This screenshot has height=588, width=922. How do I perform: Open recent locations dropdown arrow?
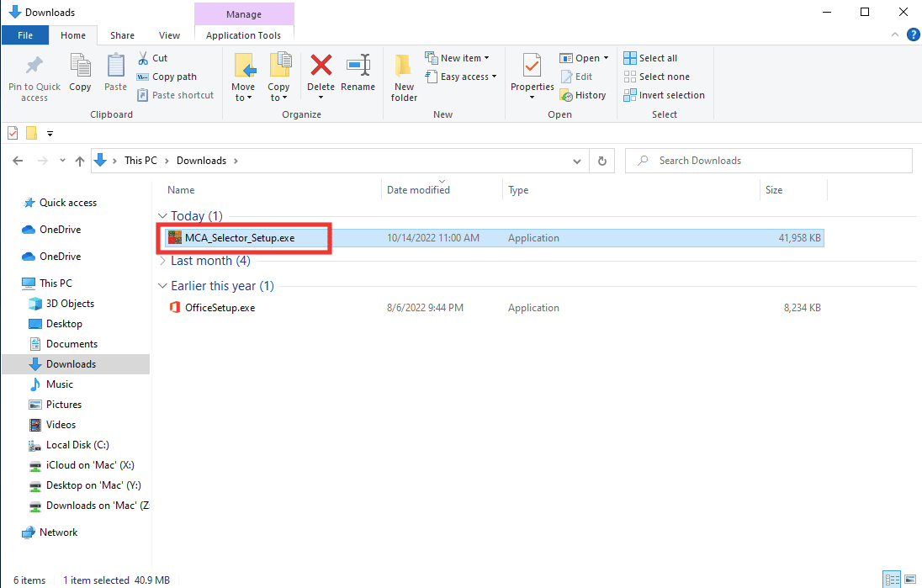point(62,160)
